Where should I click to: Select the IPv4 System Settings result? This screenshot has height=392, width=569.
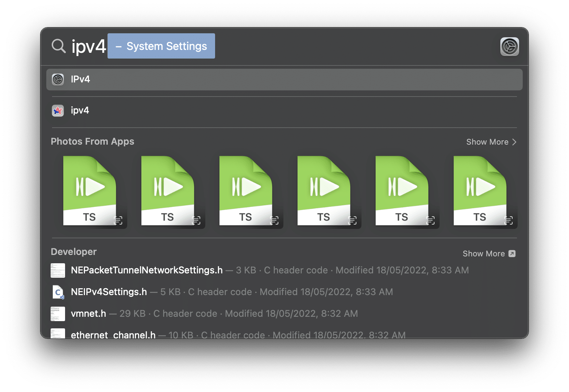284,80
